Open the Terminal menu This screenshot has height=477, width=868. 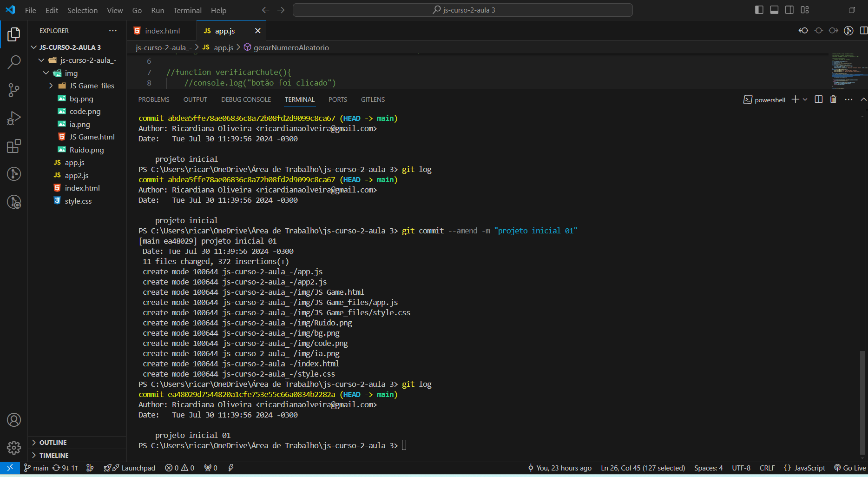[x=187, y=10]
